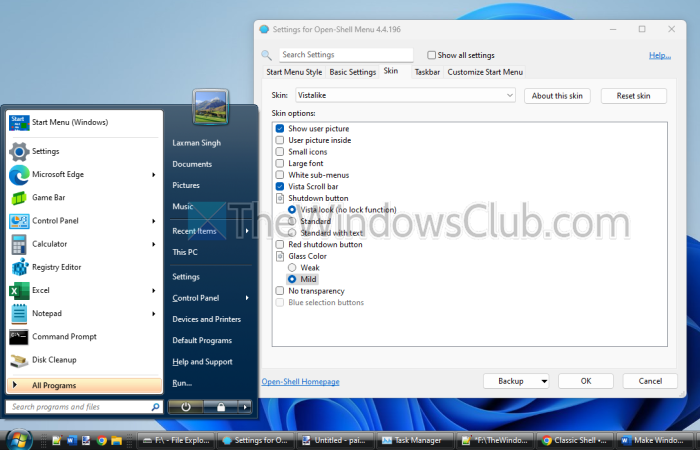Expand Recent Items submenu arrow
The width and height of the screenshot is (700, 450).
click(247, 231)
